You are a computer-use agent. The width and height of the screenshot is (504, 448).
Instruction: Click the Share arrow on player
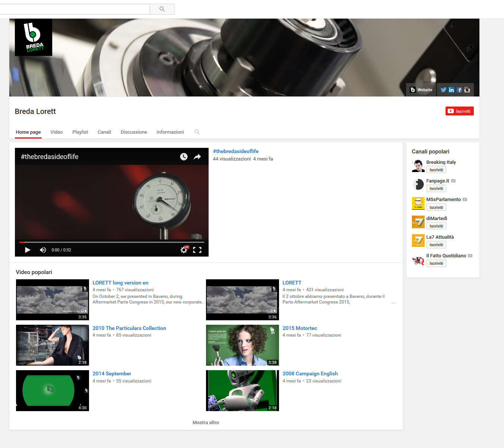[197, 157]
